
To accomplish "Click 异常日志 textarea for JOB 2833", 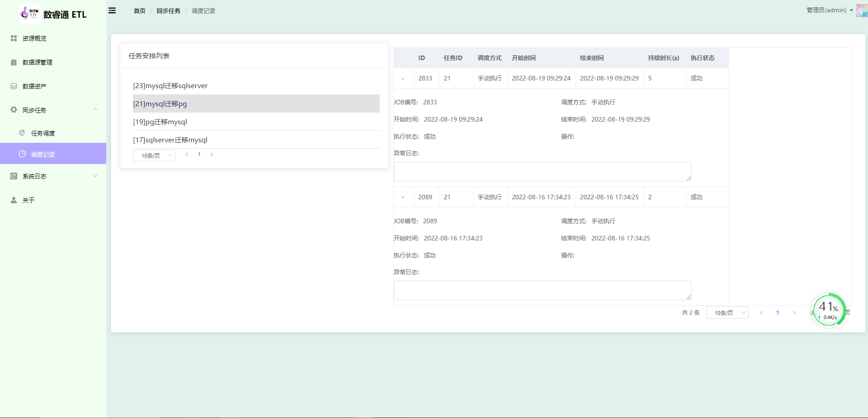I will 542,171.
